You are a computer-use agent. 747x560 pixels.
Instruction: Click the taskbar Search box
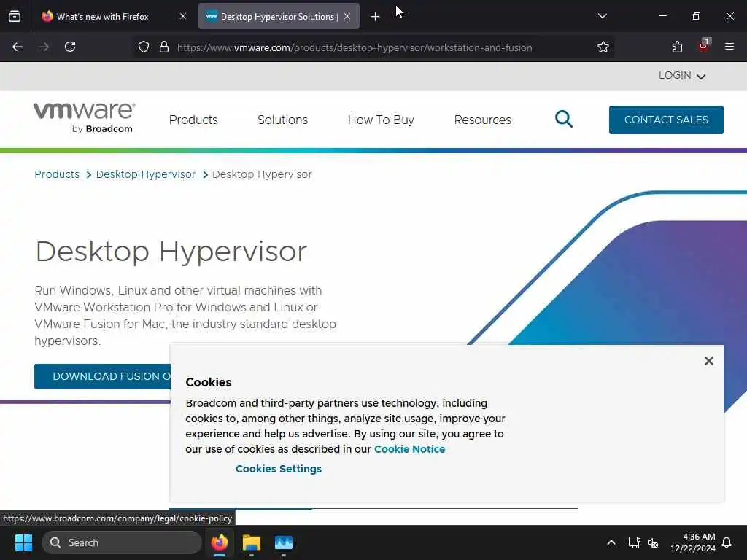click(x=122, y=542)
